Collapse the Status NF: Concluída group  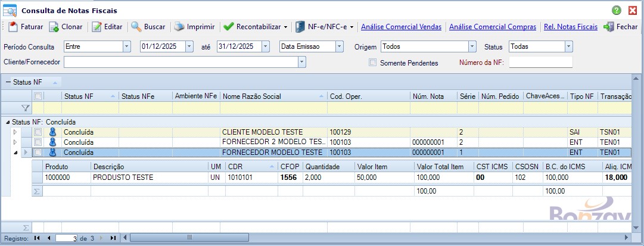click(x=8, y=122)
